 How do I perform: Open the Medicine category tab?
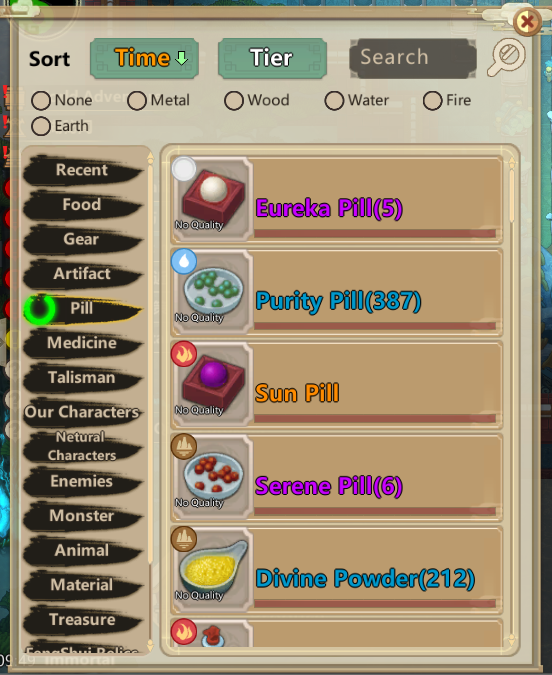[82, 343]
